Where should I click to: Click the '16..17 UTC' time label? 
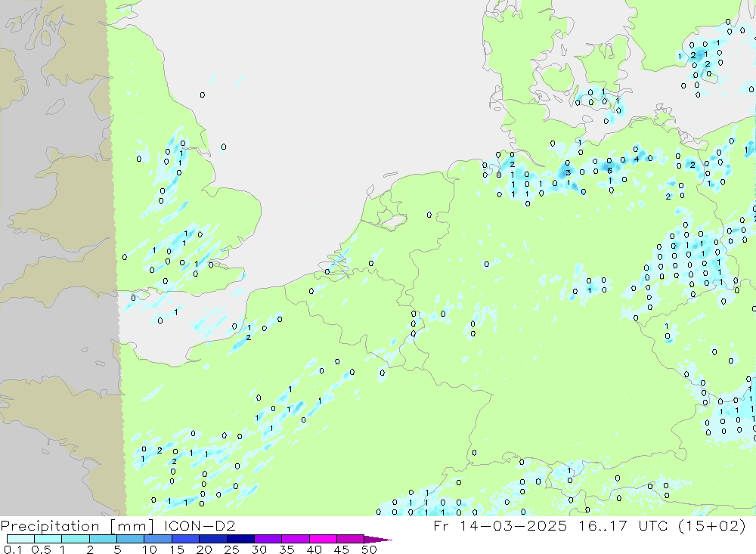click(624, 525)
